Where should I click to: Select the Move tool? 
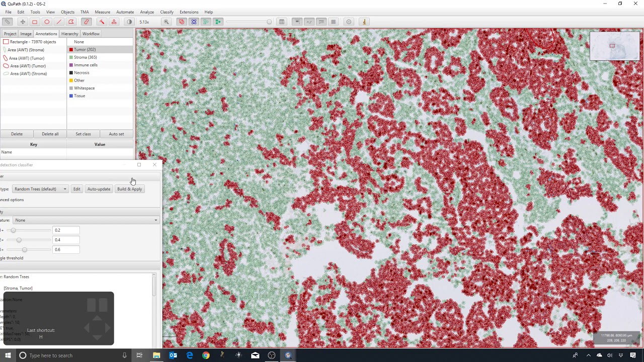coord(23,22)
